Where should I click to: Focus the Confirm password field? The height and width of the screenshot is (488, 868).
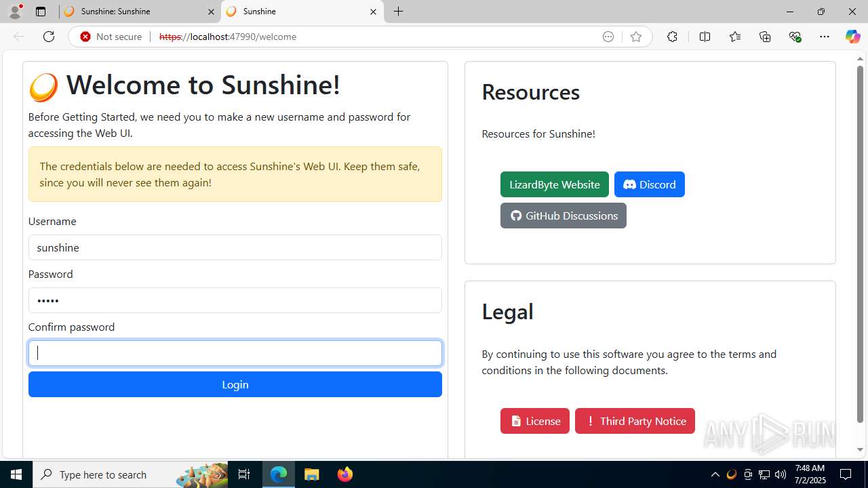click(235, 353)
